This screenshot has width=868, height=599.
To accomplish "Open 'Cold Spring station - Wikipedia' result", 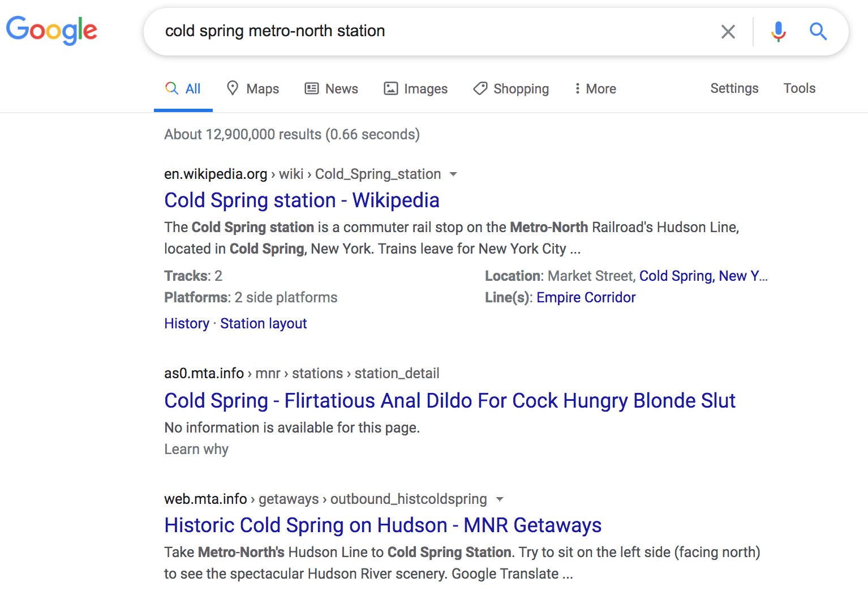I will pos(302,200).
